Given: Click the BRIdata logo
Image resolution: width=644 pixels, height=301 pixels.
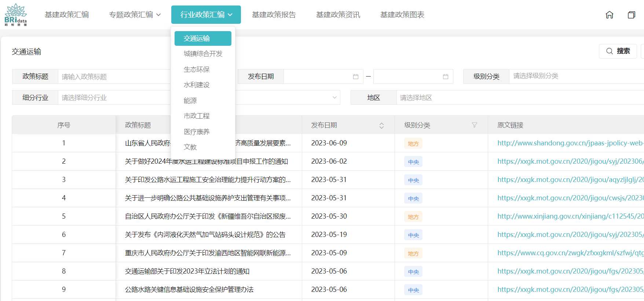Looking at the screenshot, I should click(x=15, y=15).
